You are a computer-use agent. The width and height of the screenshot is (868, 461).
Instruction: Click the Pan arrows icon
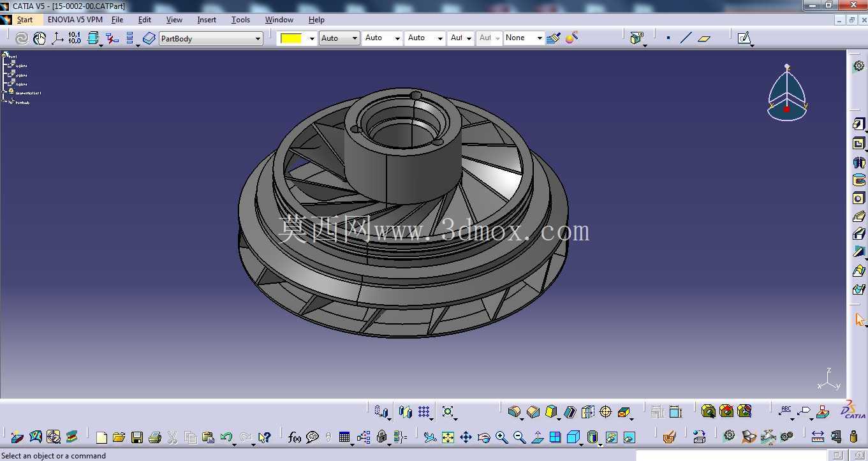466,437
